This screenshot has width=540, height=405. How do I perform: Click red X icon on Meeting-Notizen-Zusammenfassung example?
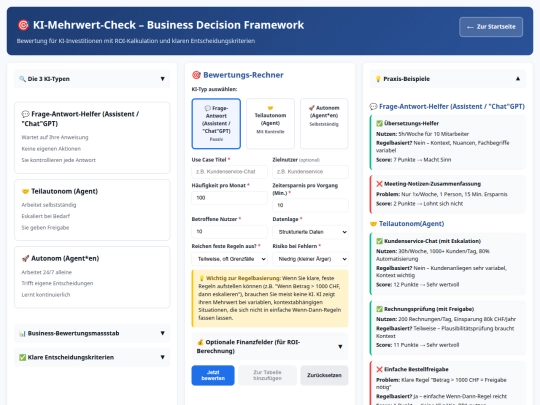[380, 184]
